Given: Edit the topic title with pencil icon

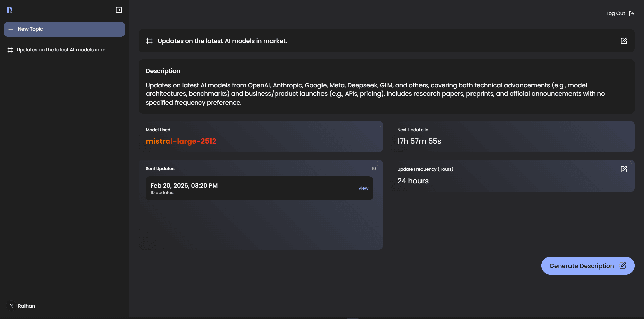Looking at the screenshot, I should coord(624,41).
